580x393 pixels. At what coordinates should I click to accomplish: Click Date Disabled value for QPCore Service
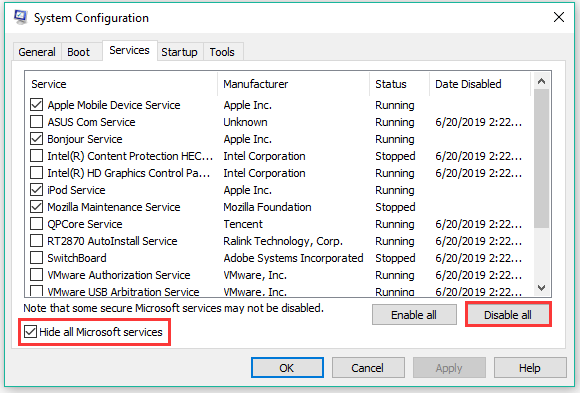pos(479,224)
